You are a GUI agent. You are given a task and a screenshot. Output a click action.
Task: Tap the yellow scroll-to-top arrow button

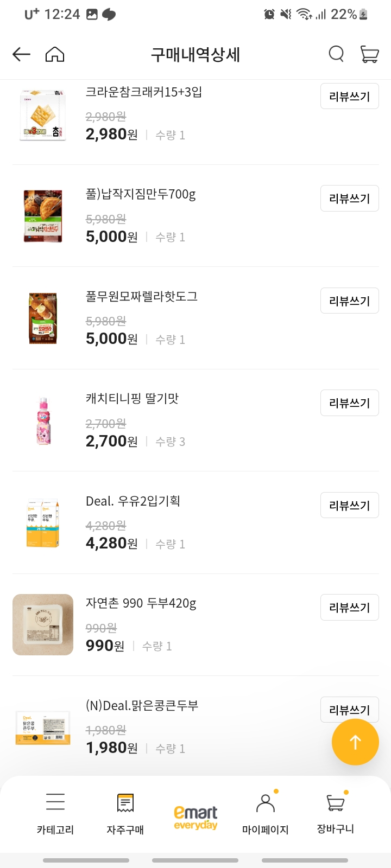[355, 742]
